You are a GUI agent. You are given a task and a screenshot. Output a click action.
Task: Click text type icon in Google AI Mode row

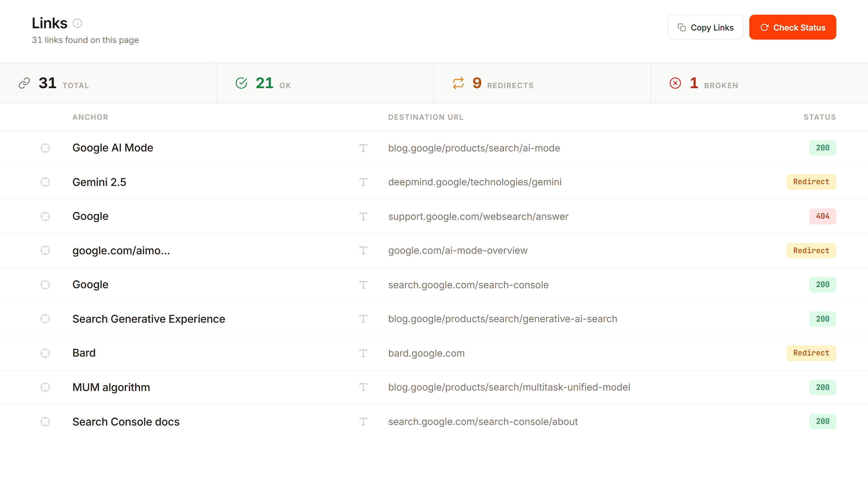pyautogui.click(x=363, y=148)
